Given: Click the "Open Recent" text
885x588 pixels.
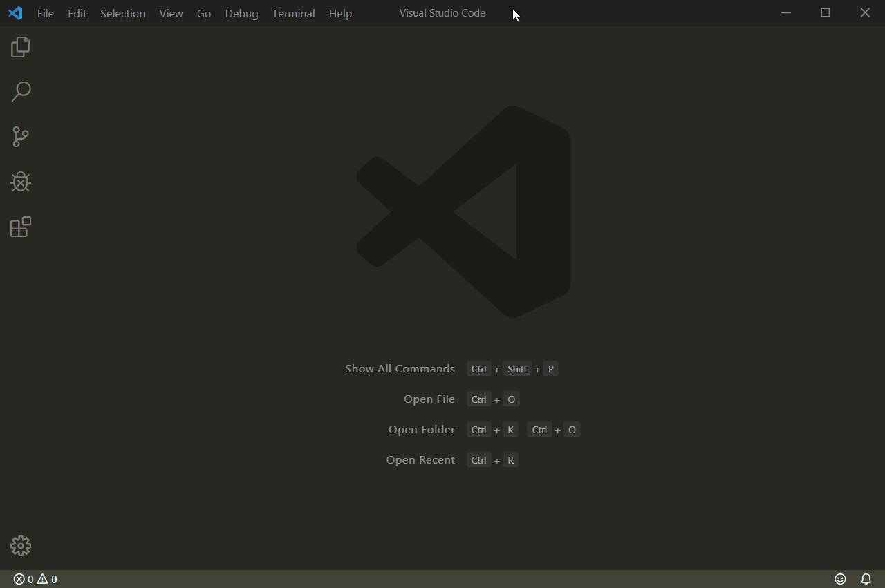Looking at the screenshot, I should pos(420,460).
